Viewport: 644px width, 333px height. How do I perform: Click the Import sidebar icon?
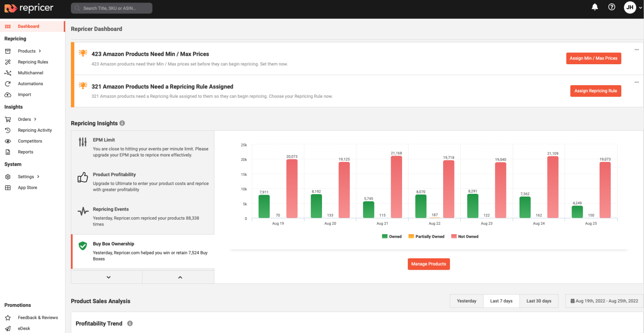[8, 94]
